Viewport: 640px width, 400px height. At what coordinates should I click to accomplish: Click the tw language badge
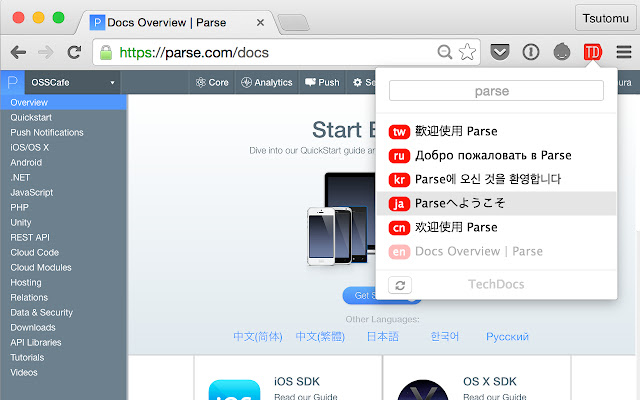click(399, 132)
